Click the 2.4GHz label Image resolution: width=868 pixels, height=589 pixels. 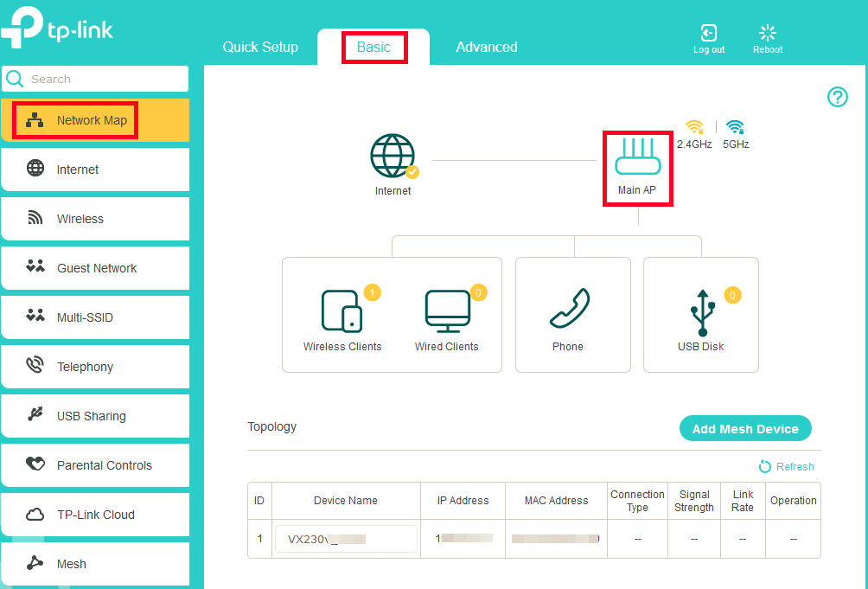pyautogui.click(x=694, y=144)
